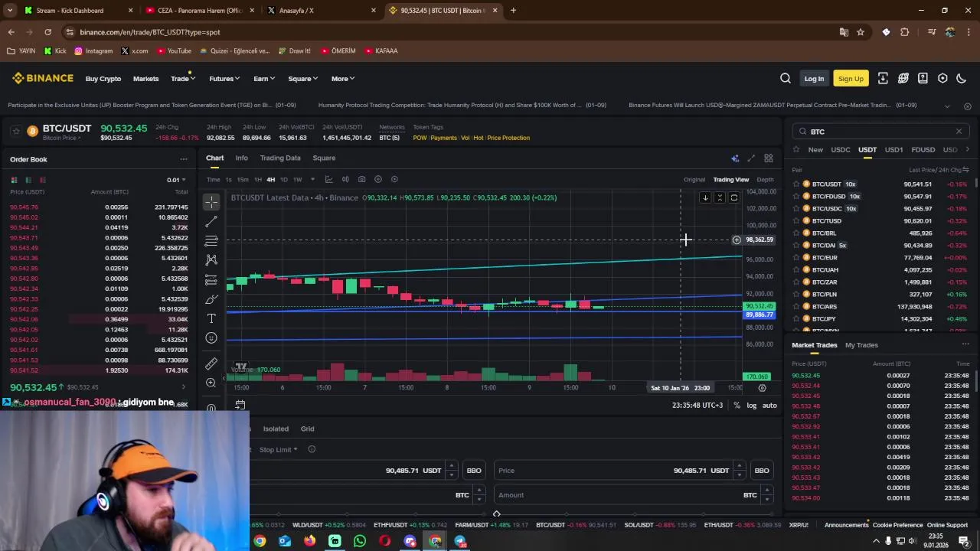The height and width of the screenshot is (551, 980).
Task: Select the FDUSD market tab
Action: pyautogui.click(x=923, y=150)
